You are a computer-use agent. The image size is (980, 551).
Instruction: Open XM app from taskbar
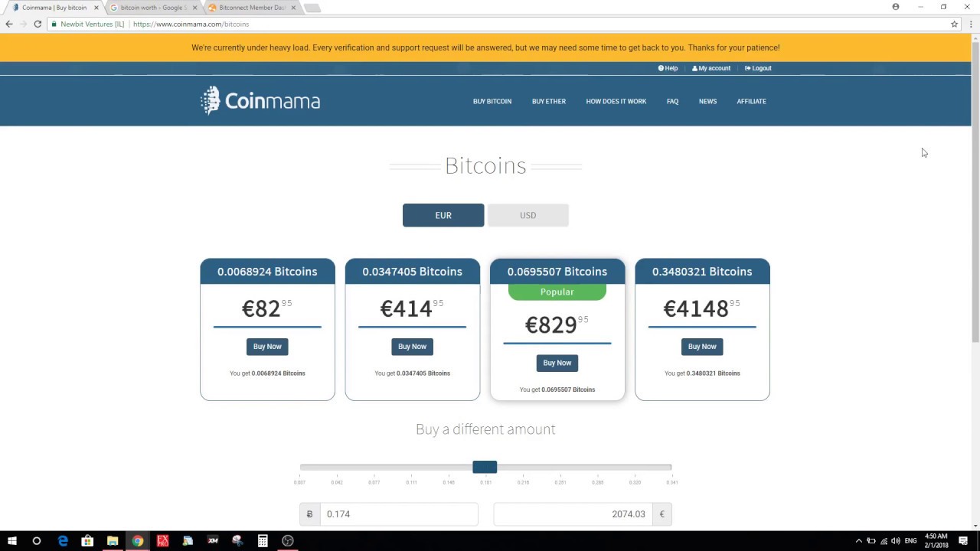coord(213,541)
